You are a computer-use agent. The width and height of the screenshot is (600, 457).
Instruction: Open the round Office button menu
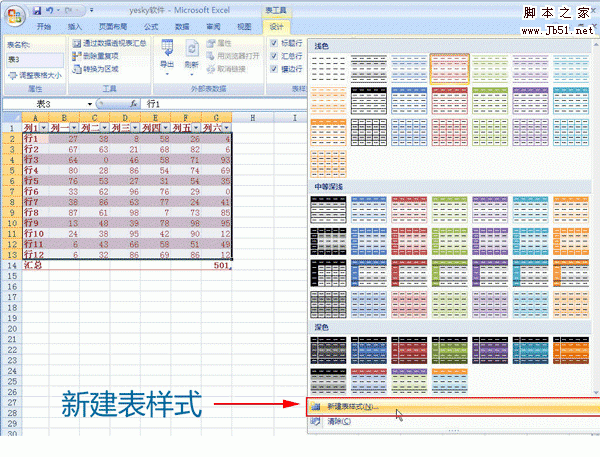click(x=15, y=16)
